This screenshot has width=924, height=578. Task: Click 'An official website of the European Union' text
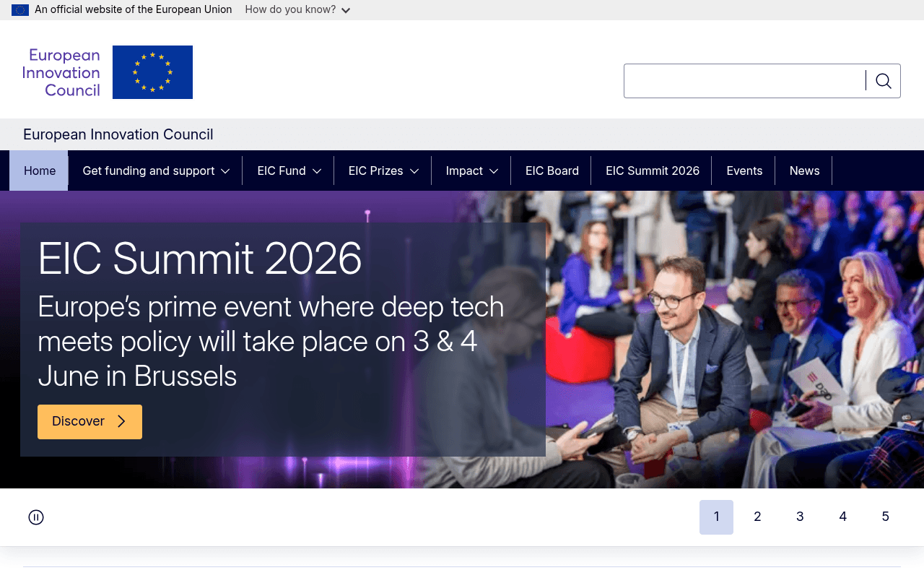[x=134, y=9]
